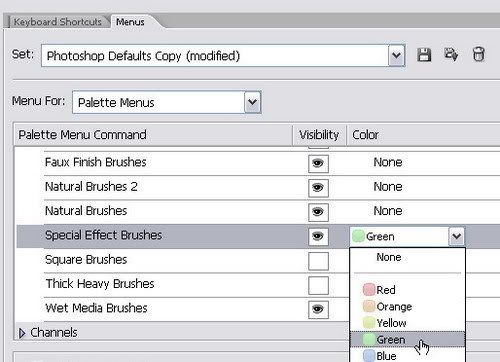The width and height of the screenshot is (500, 362).
Task: Create new set from current menus
Action: (x=451, y=54)
